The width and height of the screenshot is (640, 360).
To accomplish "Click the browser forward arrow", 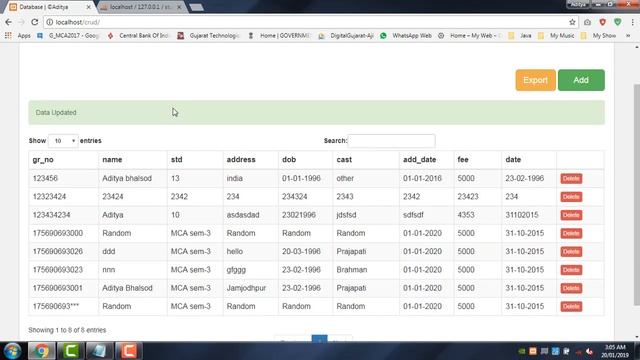I will pyautogui.click(x=21, y=22).
